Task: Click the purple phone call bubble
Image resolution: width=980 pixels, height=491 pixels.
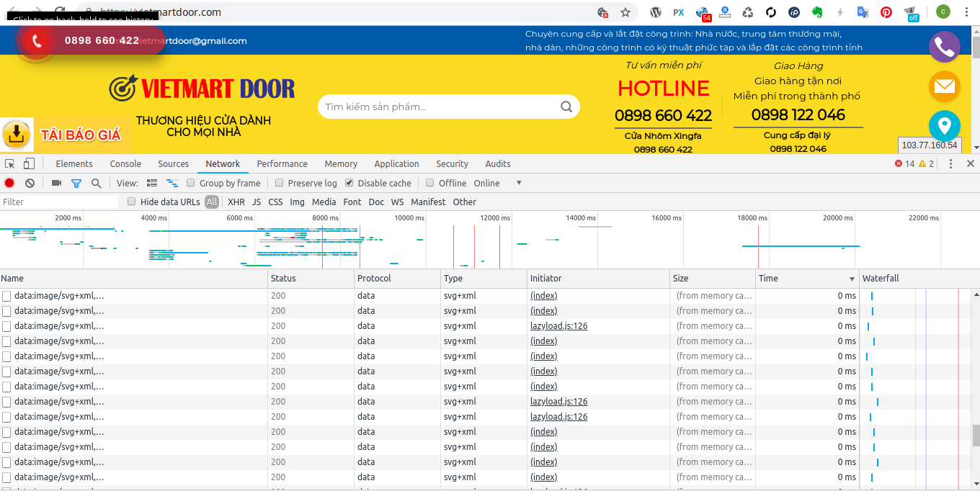Action: (944, 47)
